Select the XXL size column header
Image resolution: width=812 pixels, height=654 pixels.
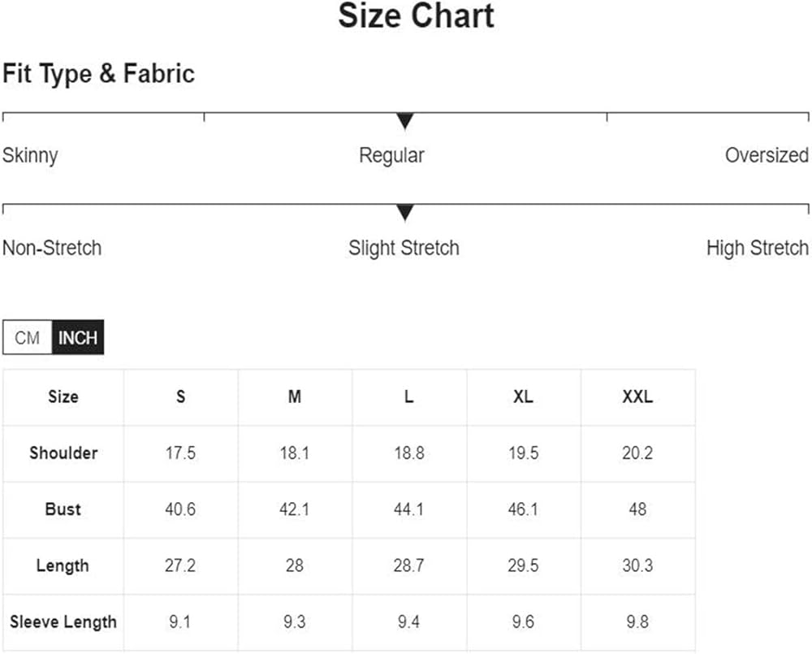[637, 397]
